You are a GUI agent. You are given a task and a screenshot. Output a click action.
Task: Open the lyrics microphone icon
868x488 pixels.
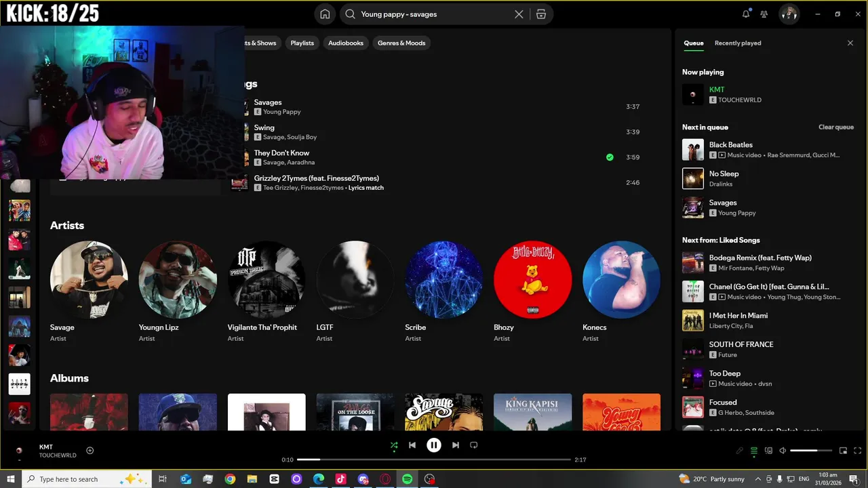740,451
